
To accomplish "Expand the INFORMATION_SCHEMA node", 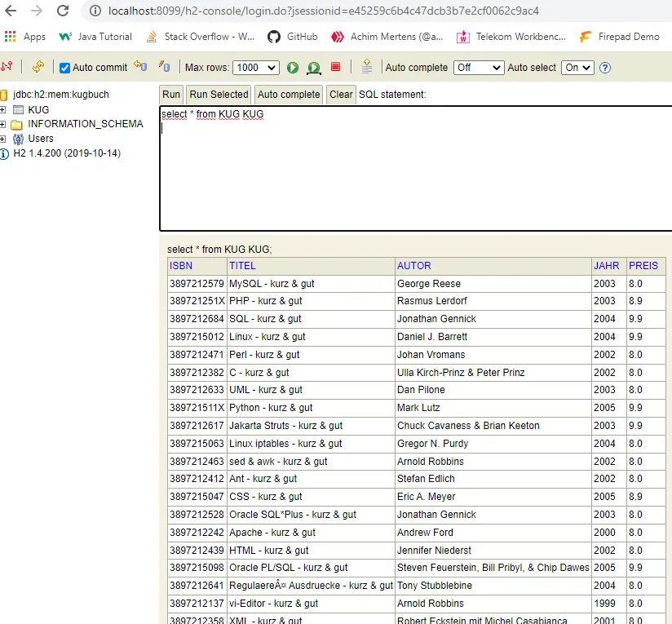I will 3,124.
